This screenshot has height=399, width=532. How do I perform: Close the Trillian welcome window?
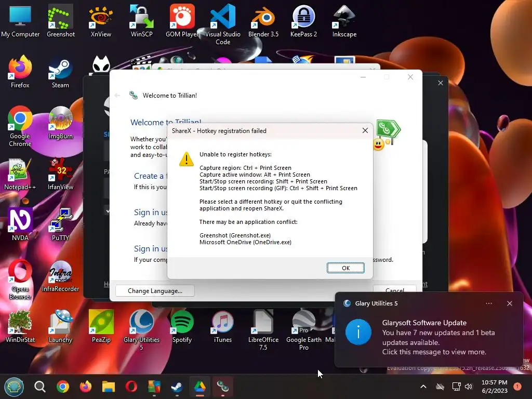pos(410,77)
